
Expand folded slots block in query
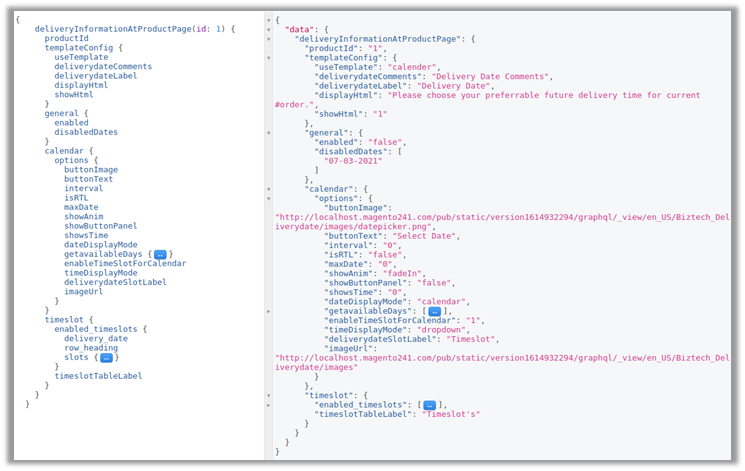tap(105, 357)
